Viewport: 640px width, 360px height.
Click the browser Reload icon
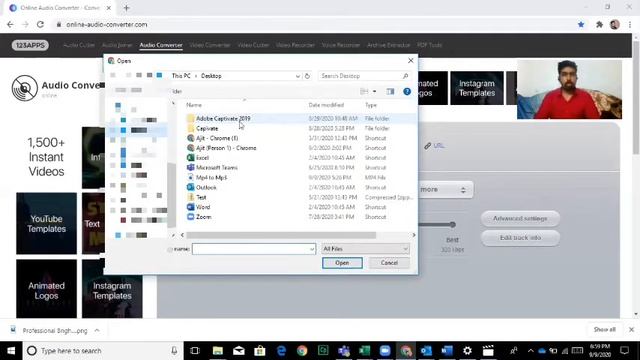40,24
